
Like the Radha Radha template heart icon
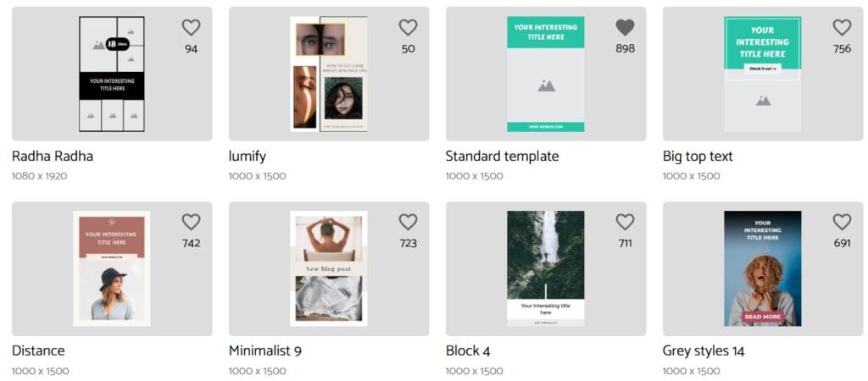[x=191, y=28]
